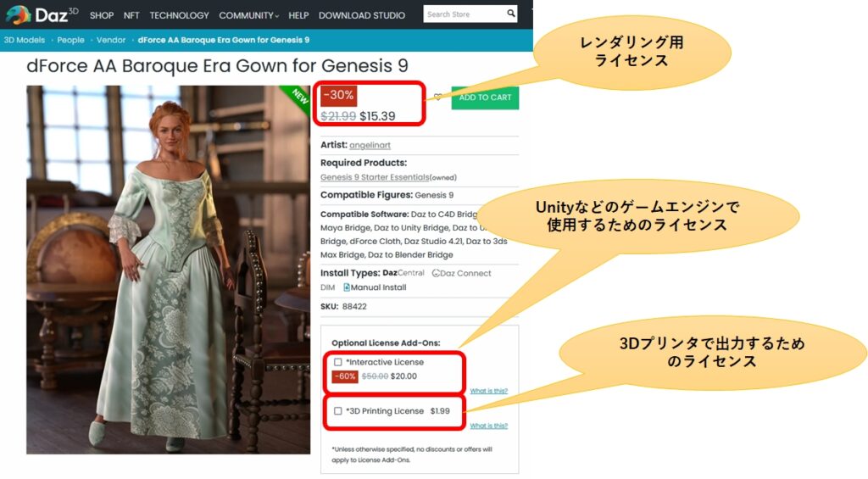Click the Daz 3D logo
This screenshot has width=868, height=479.
[x=42, y=14]
